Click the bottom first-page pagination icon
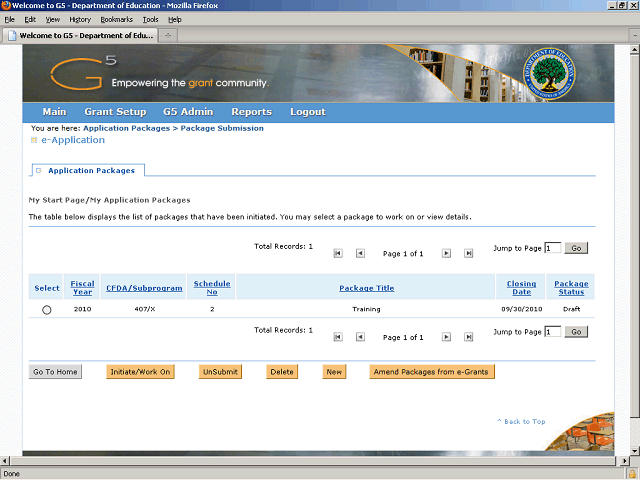Image resolution: width=640 pixels, height=480 pixels. point(338,337)
